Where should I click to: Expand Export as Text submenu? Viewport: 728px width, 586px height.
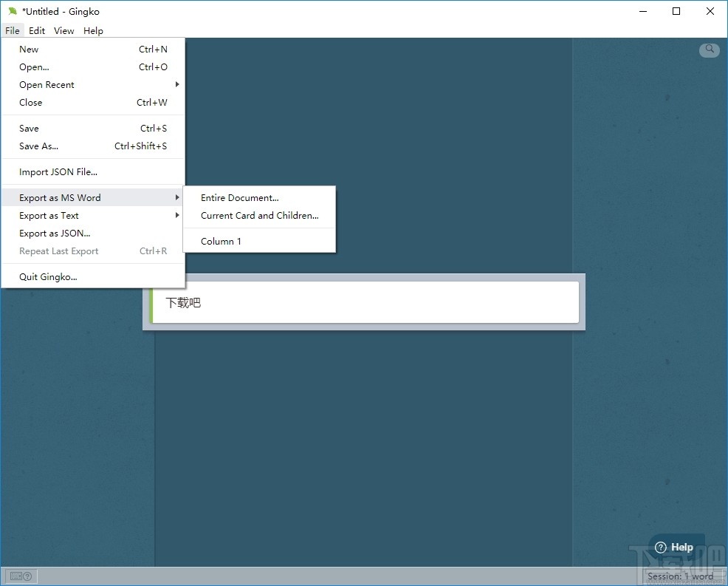click(x=93, y=215)
